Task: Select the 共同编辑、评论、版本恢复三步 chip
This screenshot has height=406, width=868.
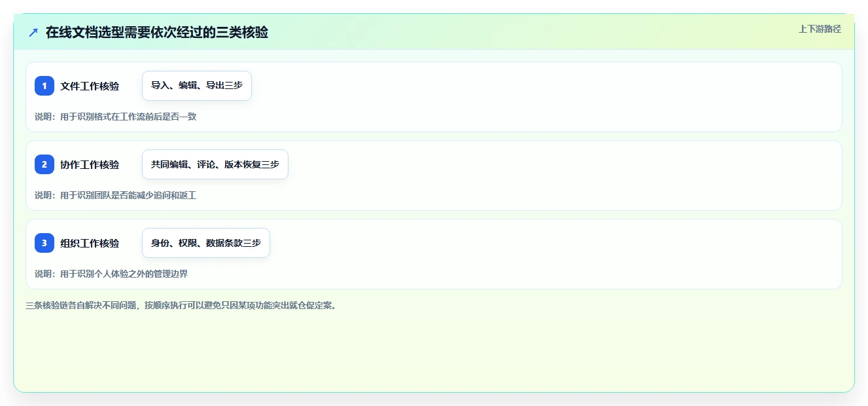Action: point(215,164)
